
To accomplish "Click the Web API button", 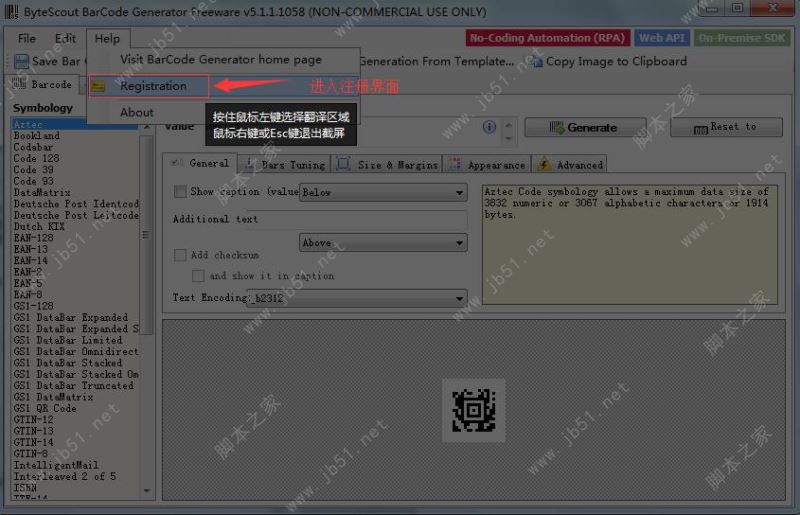I will click(662, 38).
